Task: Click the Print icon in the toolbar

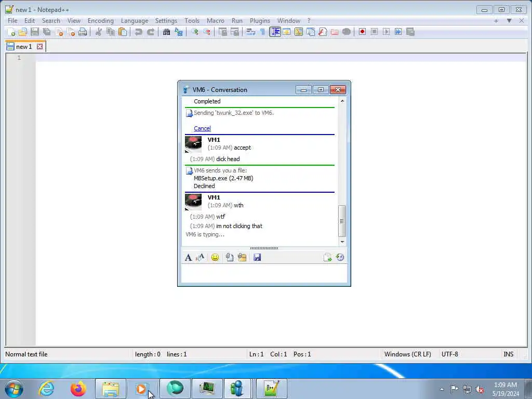Action: click(x=83, y=32)
